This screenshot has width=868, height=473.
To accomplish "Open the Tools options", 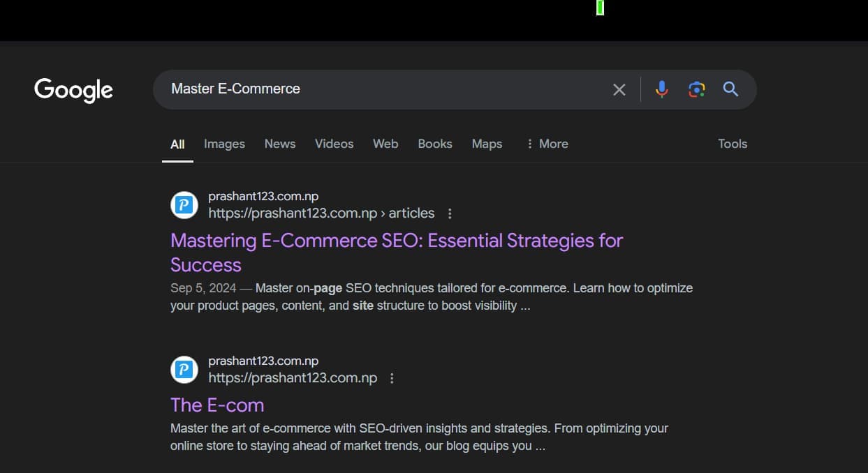I will pos(733,144).
